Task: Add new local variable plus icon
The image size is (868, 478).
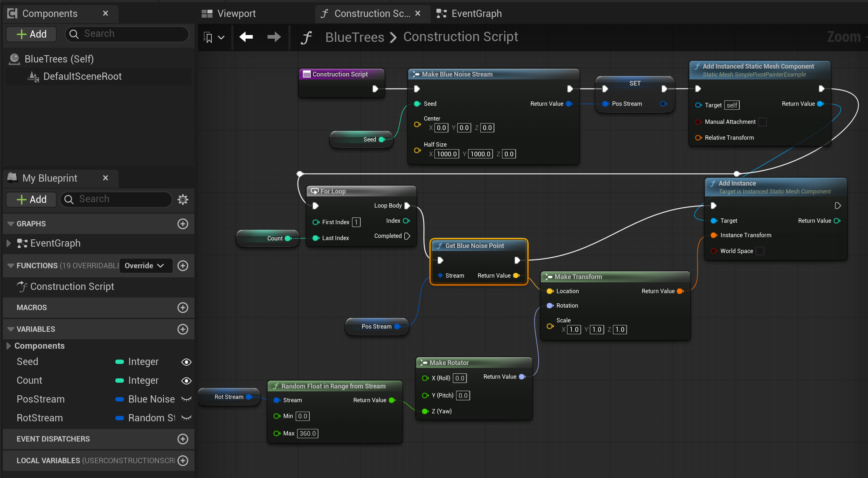Action: [x=183, y=461]
